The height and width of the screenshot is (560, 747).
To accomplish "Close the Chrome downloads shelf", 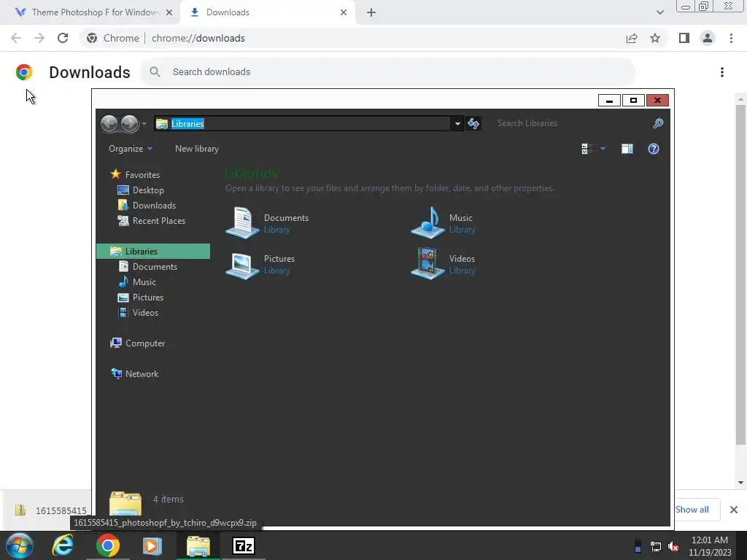I will coord(734,510).
